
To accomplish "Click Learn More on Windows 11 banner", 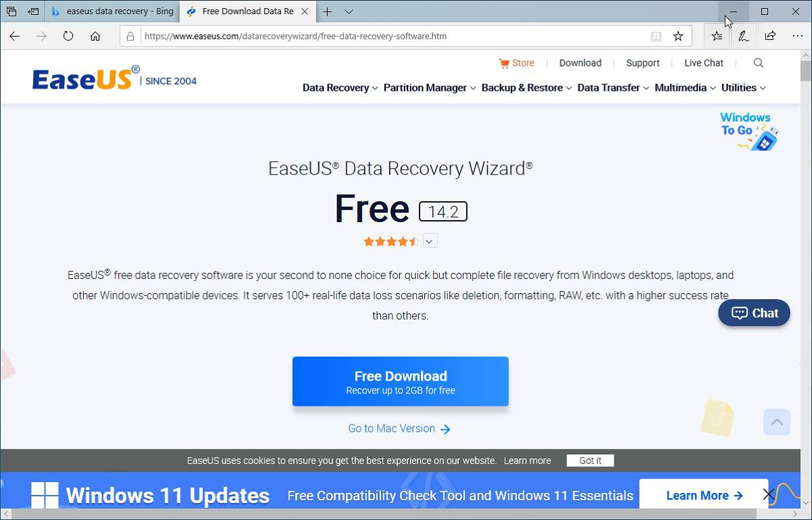I will [x=704, y=496].
